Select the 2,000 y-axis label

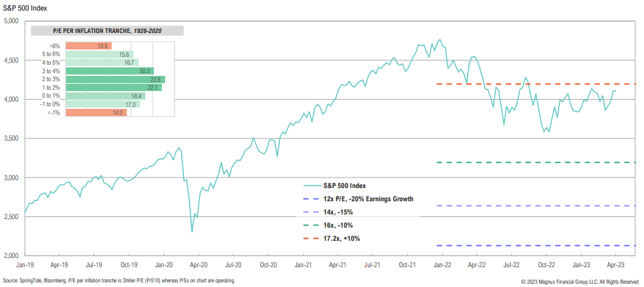pos(10,255)
